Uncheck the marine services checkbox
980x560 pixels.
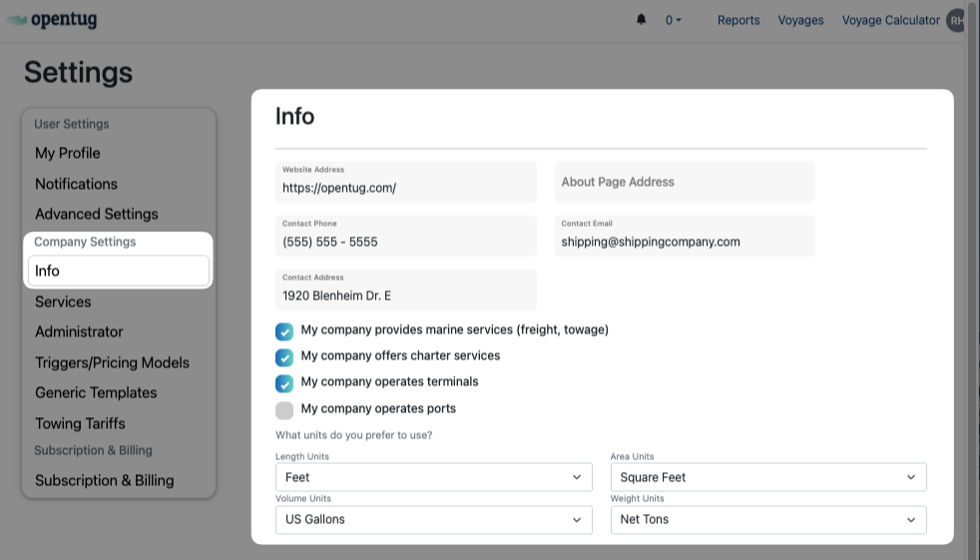pos(284,331)
